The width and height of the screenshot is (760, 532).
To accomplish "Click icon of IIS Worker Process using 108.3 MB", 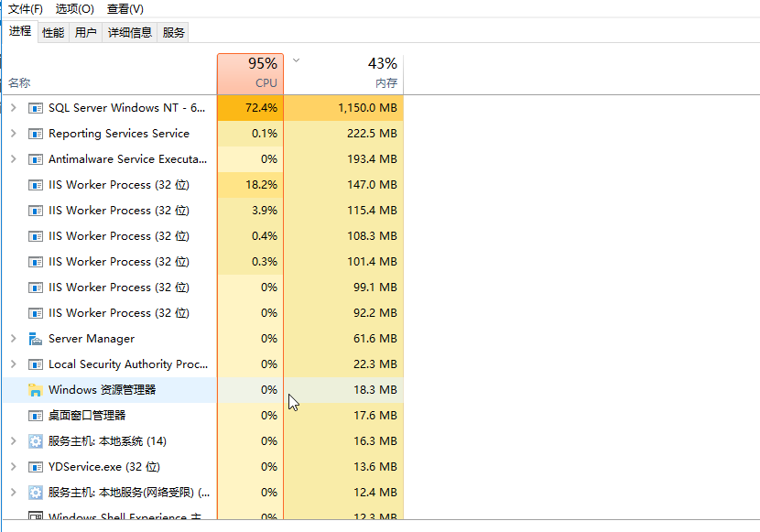I will tap(36, 236).
